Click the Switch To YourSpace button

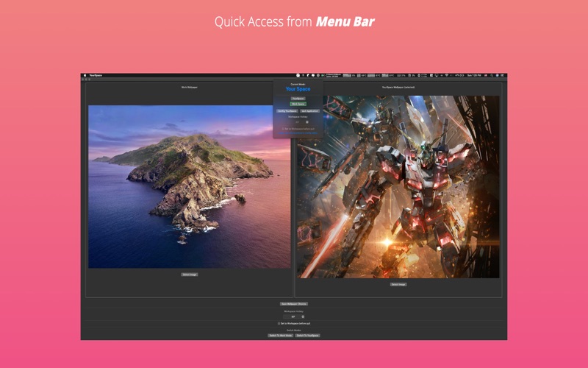coord(307,336)
